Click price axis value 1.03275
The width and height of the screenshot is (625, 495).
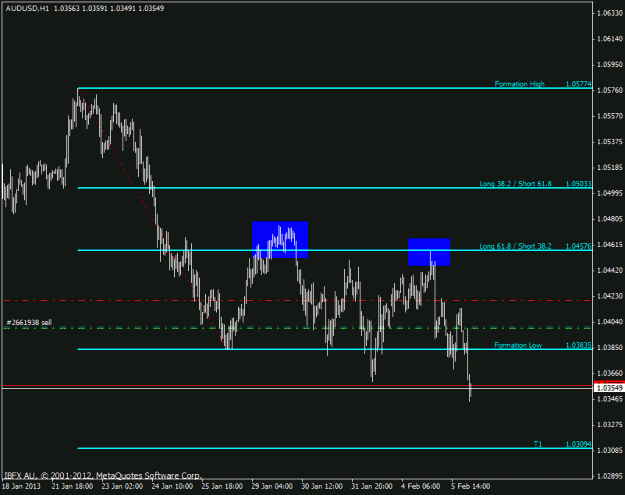pos(610,424)
